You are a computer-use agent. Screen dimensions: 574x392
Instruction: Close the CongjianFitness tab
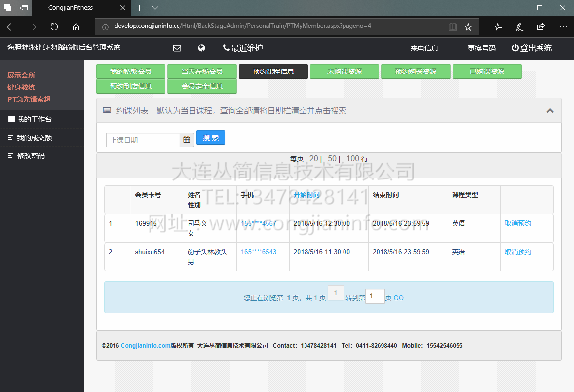[x=123, y=8]
